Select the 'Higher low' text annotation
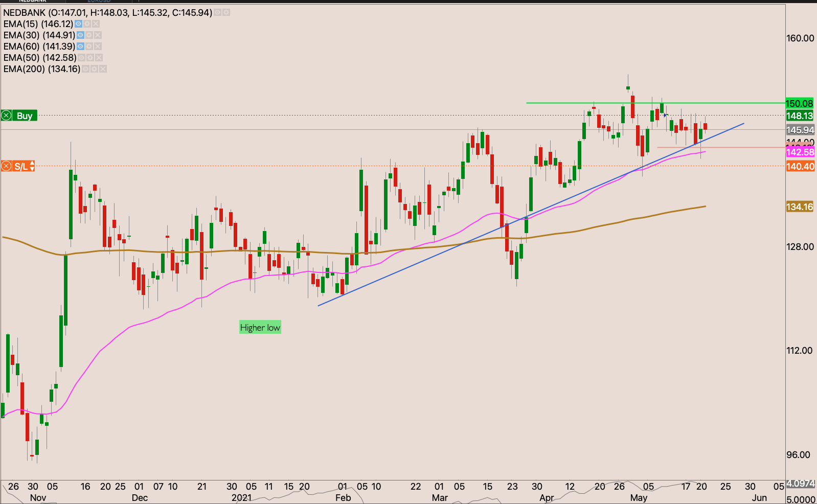This screenshot has height=504, width=817. (x=260, y=328)
